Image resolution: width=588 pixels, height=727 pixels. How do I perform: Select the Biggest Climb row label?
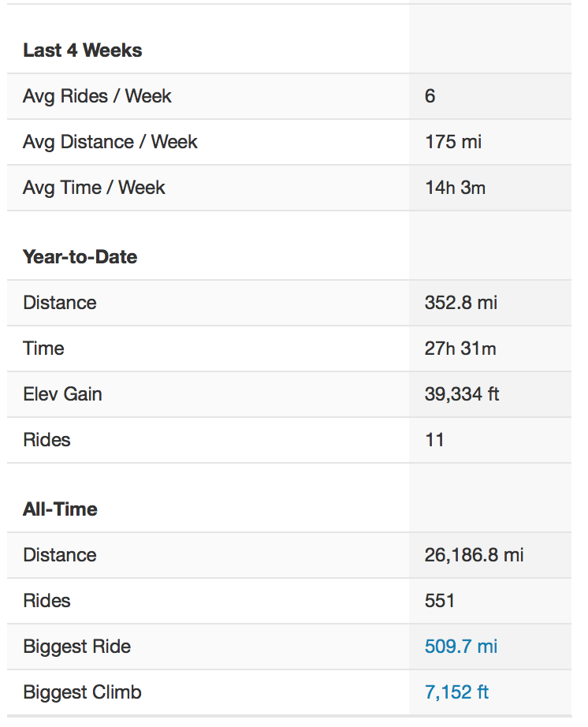pos(83,692)
